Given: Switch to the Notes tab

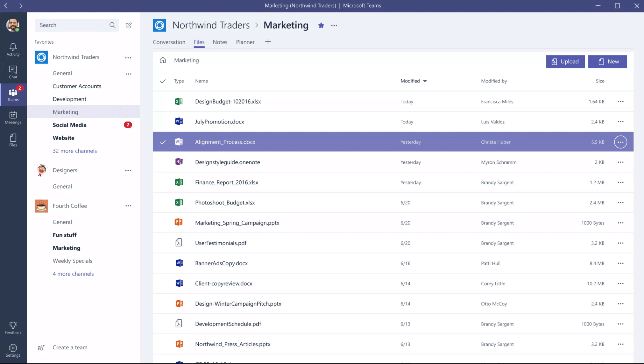Looking at the screenshot, I should (220, 42).
